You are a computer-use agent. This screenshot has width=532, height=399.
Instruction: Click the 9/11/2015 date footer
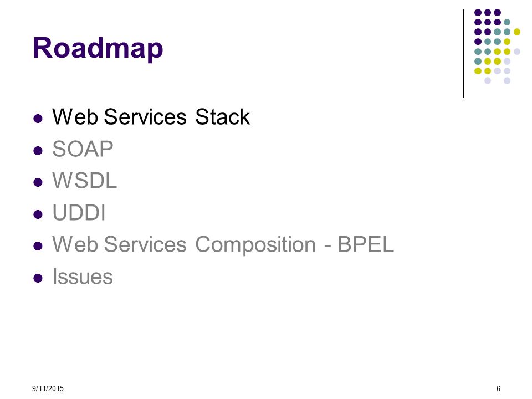[x=48, y=388]
